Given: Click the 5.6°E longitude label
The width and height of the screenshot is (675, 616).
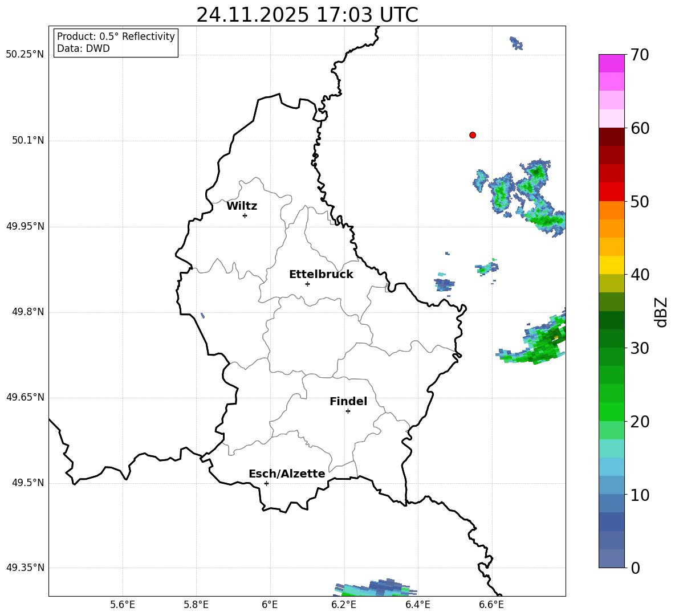Looking at the screenshot, I should tap(123, 605).
